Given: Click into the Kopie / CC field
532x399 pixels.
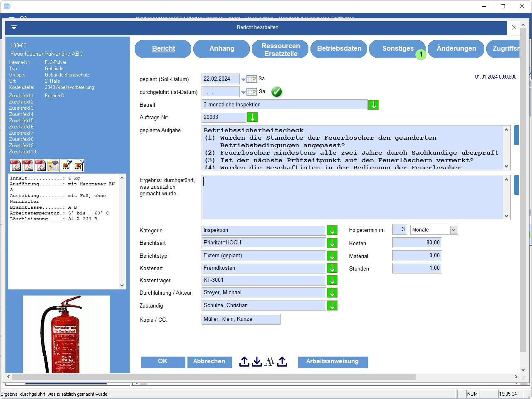Looking at the screenshot, I should pyautogui.click(x=241, y=319).
